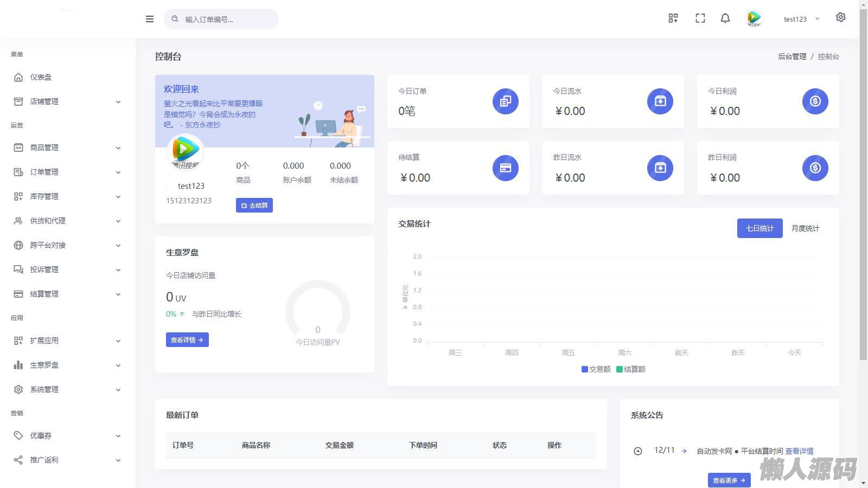The width and height of the screenshot is (868, 488).
Task: Toggle the 结算额 legend series
Action: pos(631,369)
